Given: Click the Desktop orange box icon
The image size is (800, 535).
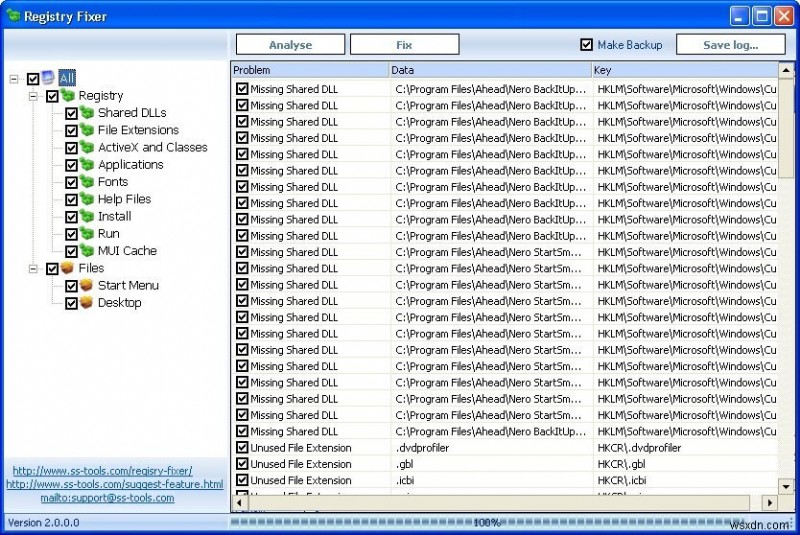Looking at the screenshot, I should (x=87, y=302).
